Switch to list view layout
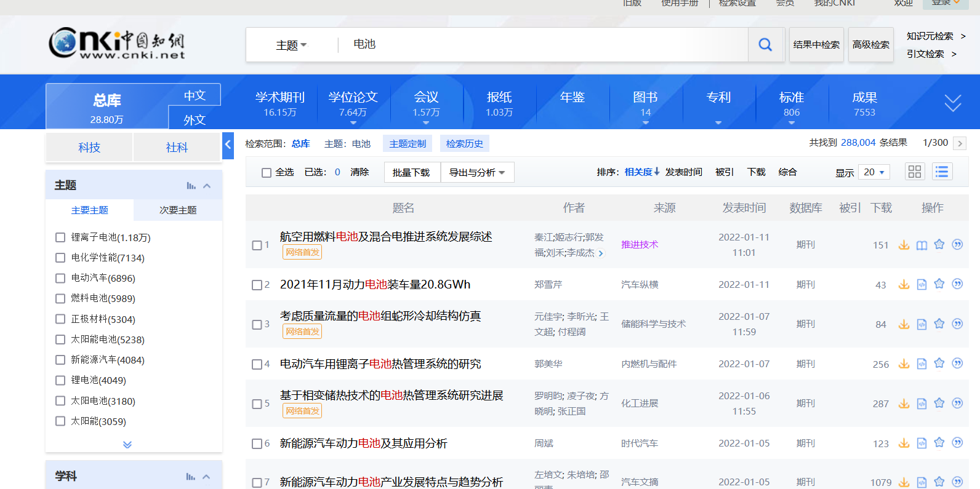The width and height of the screenshot is (980, 489). 942,172
